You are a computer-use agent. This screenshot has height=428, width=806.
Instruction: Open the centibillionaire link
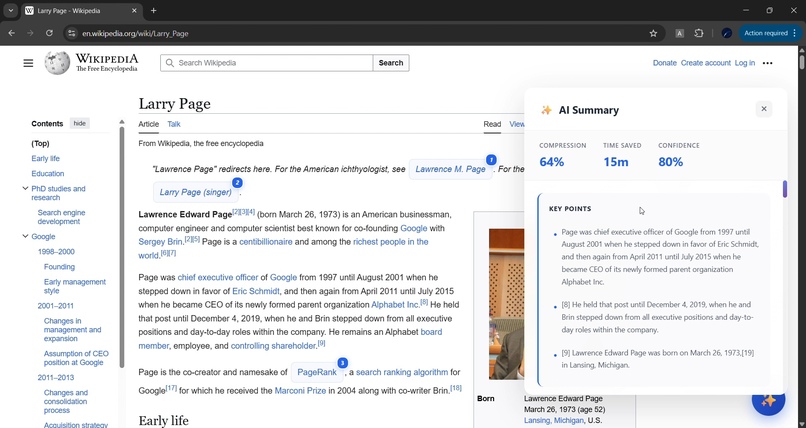(x=265, y=241)
